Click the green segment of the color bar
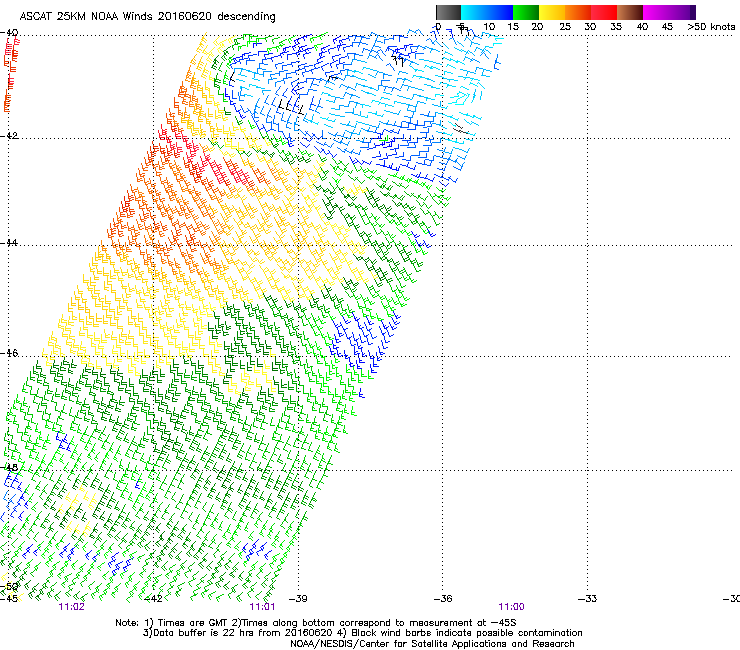740x650 pixels. (x=526, y=12)
